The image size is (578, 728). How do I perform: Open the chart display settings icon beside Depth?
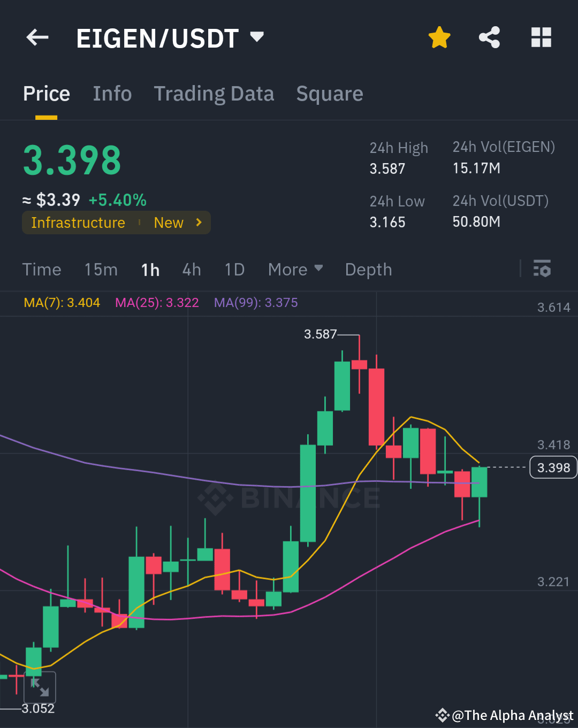point(542,269)
